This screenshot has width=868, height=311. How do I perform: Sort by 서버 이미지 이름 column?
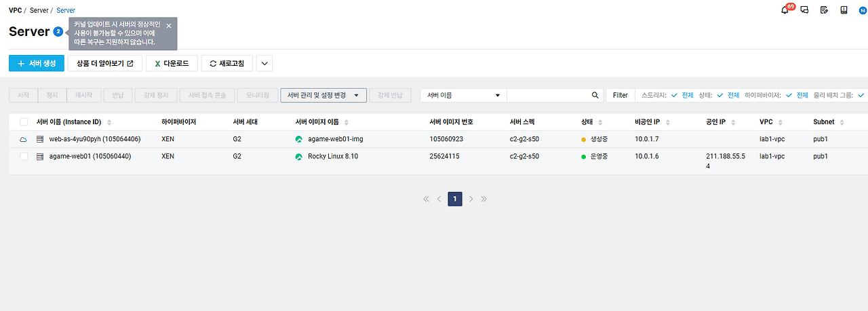click(347, 122)
